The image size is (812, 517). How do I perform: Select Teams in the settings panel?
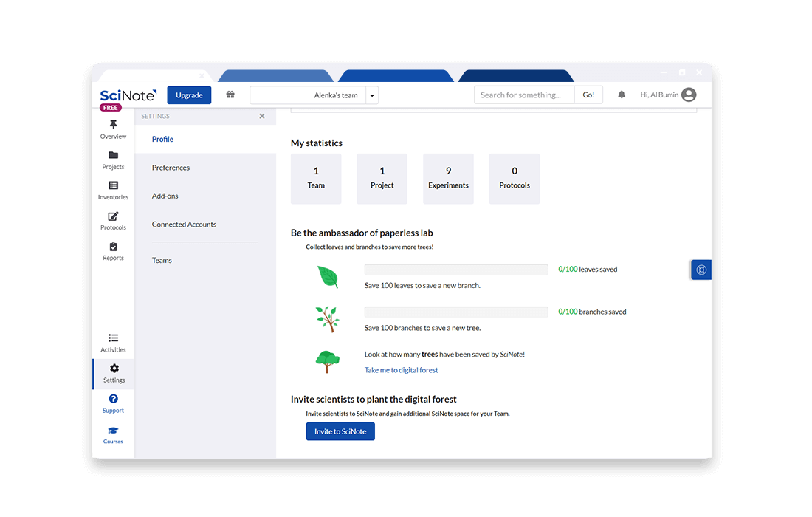(162, 259)
